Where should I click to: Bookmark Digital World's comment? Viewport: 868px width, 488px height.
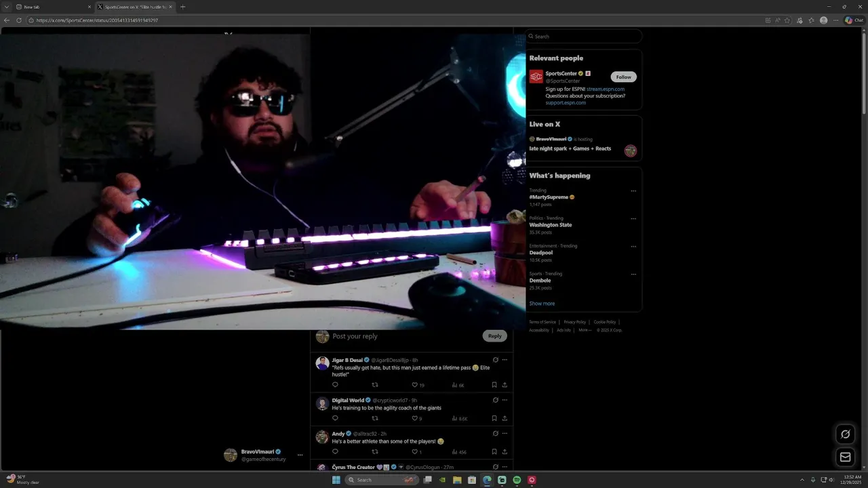tap(494, 418)
